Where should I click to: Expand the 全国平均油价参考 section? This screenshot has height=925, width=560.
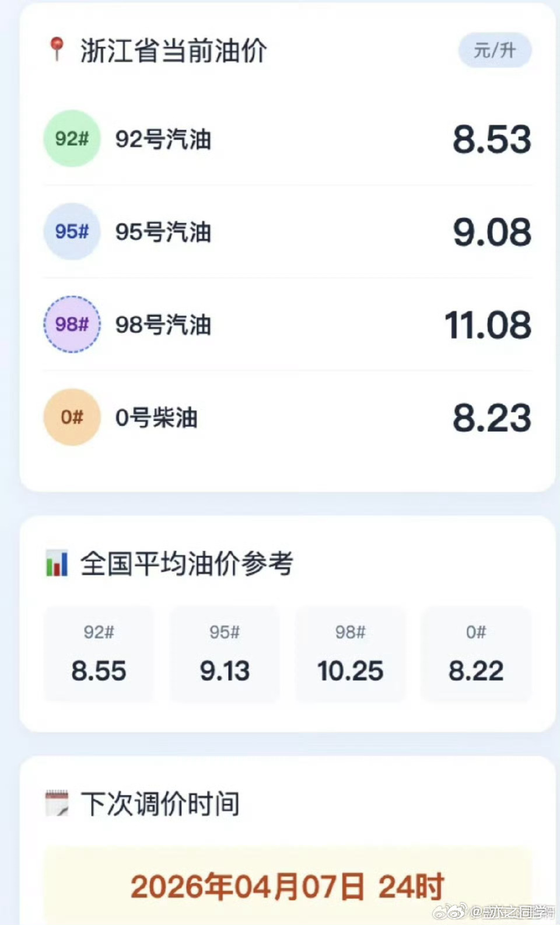point(188,563)
